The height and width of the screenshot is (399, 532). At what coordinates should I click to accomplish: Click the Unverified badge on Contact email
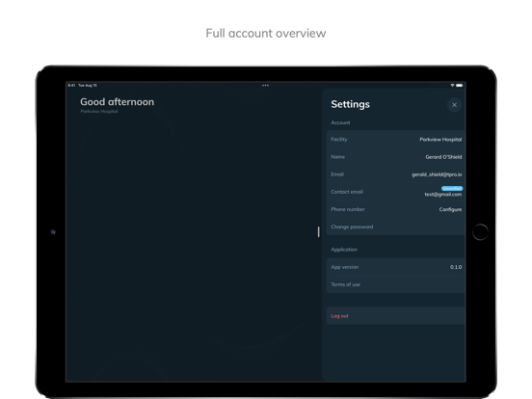(452, 188)
